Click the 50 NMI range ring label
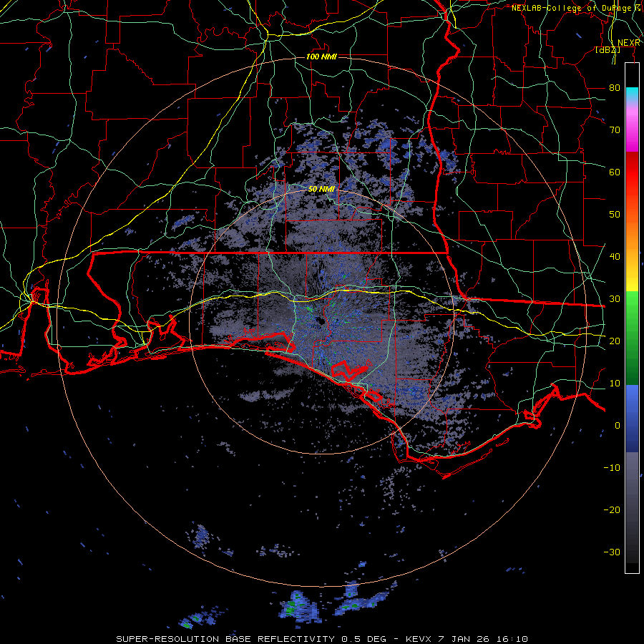The image size is (644, 644). (321, 190)
